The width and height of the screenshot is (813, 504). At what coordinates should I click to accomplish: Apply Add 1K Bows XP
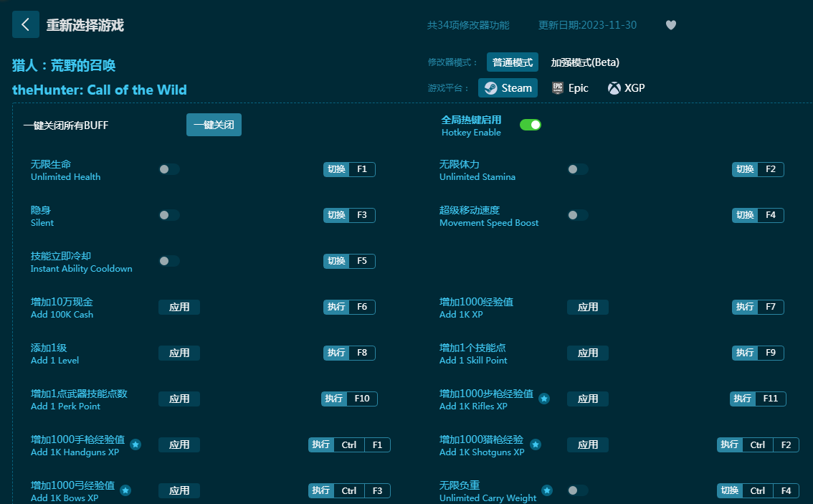tap(179, 490)
